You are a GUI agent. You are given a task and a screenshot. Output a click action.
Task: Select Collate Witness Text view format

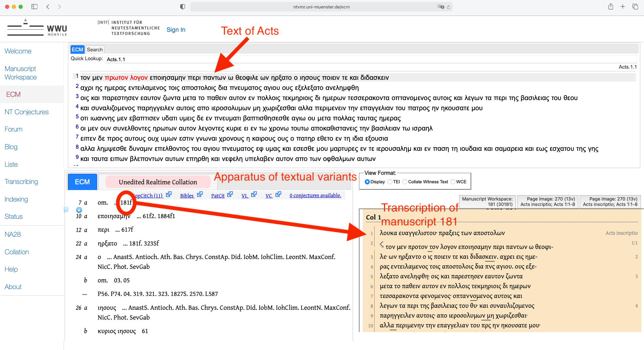pyautogui.click(x=405, y=182)
